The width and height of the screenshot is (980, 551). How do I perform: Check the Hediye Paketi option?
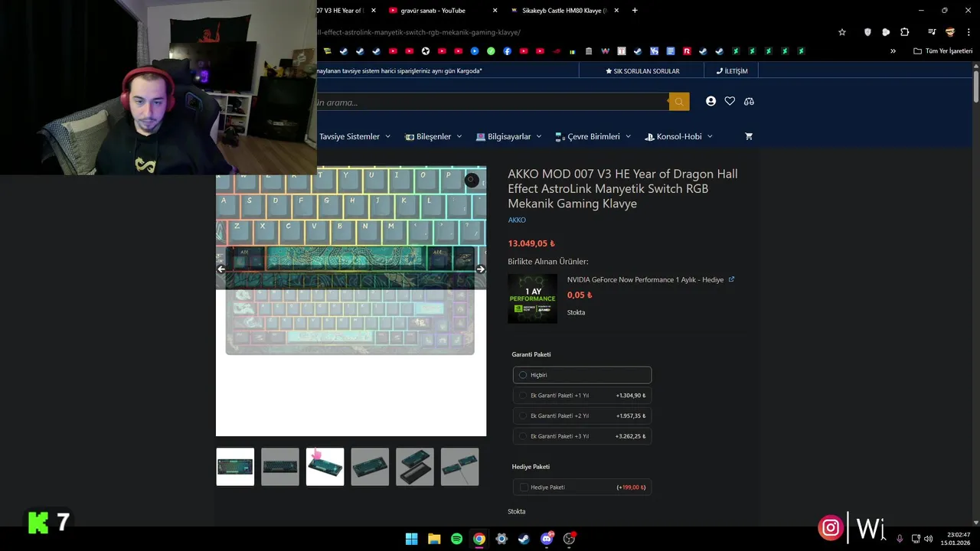click(x=582, y=487)
